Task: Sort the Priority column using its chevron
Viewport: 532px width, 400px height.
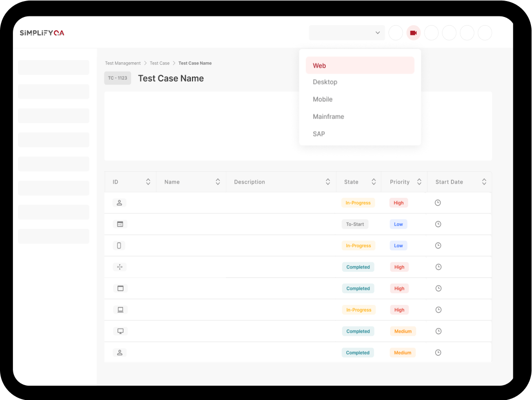Action: click(419, 181)
